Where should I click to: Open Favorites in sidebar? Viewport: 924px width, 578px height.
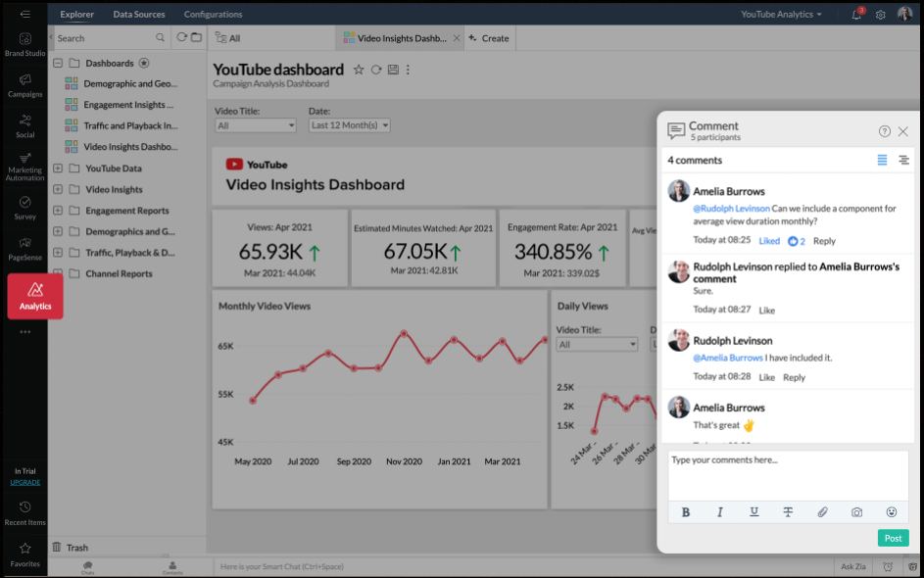[x=24, y=555]
